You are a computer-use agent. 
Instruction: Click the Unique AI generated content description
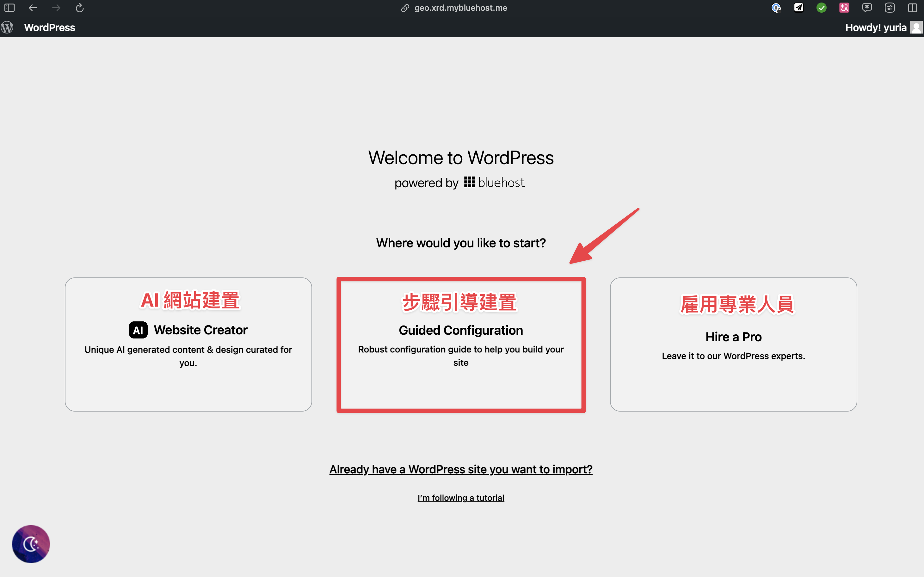[x=188, y=356]
